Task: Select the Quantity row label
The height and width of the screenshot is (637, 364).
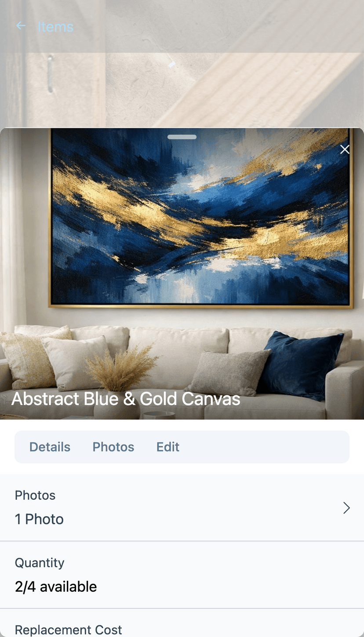Action: 40,563
